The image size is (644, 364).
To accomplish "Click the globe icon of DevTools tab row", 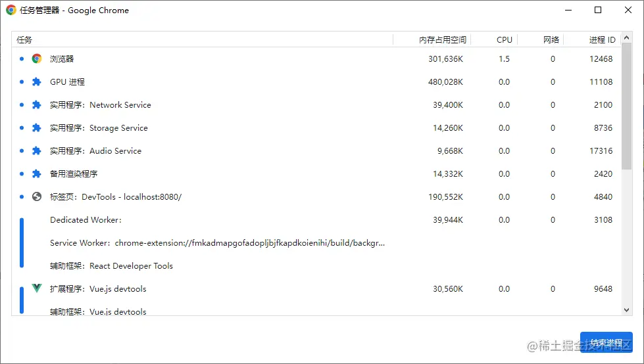I will (x=37, y=196).
